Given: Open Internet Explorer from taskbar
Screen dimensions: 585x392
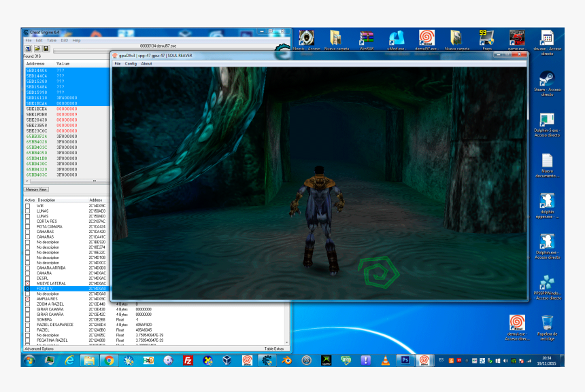Looking at the screenshot, I should point(69,360).
